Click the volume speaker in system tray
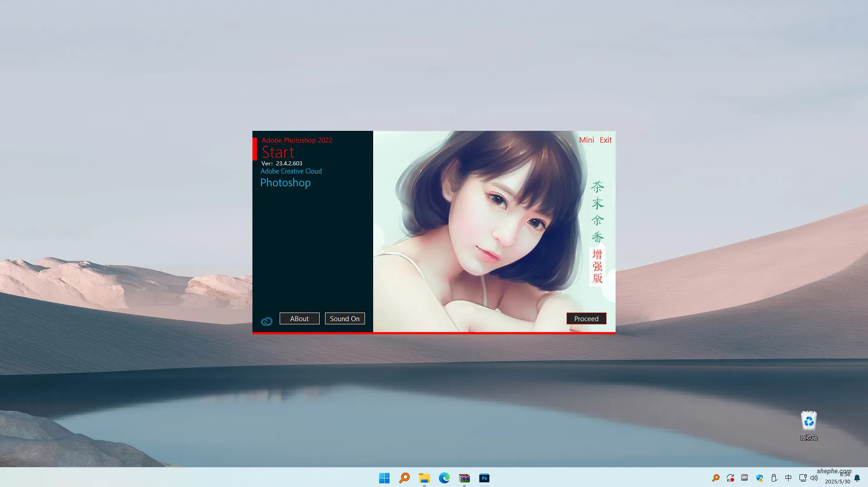 click(x=814, y=478)
